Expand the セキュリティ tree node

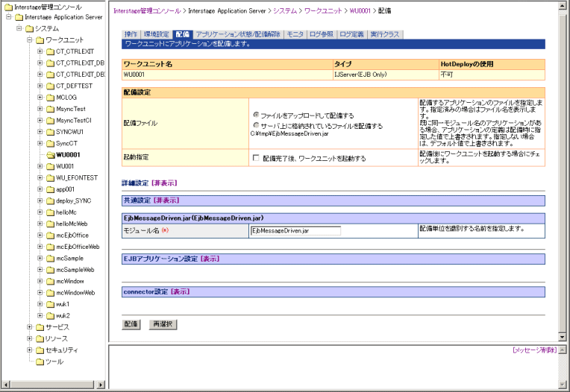pos(30,350)
